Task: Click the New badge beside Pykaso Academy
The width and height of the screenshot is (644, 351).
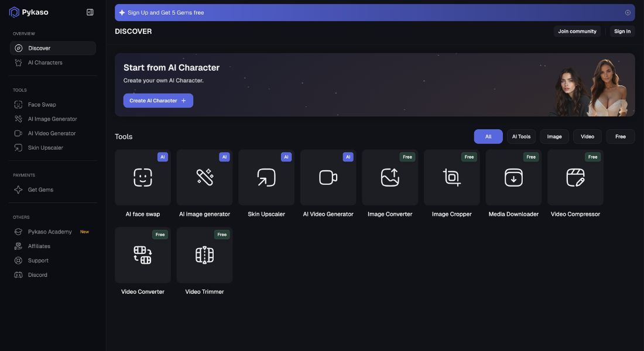Action: click(85, 232)
